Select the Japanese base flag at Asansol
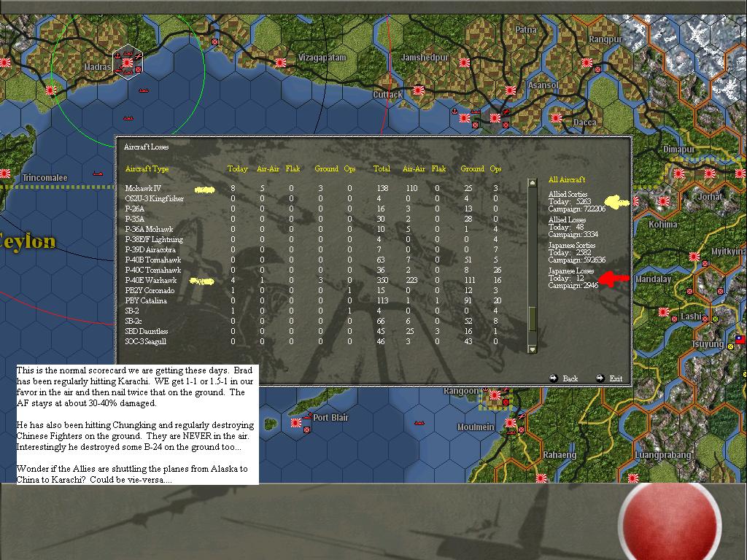747x560 pixels. point(510,90)
